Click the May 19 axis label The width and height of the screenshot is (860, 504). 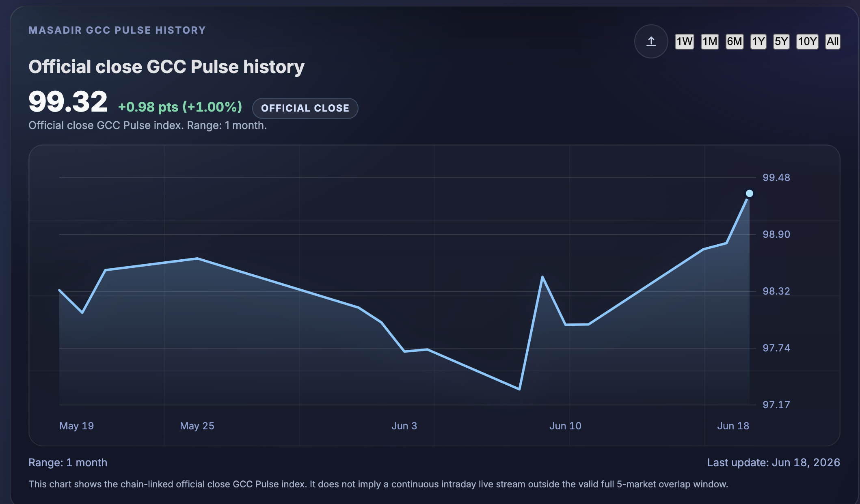coord(76,426)
